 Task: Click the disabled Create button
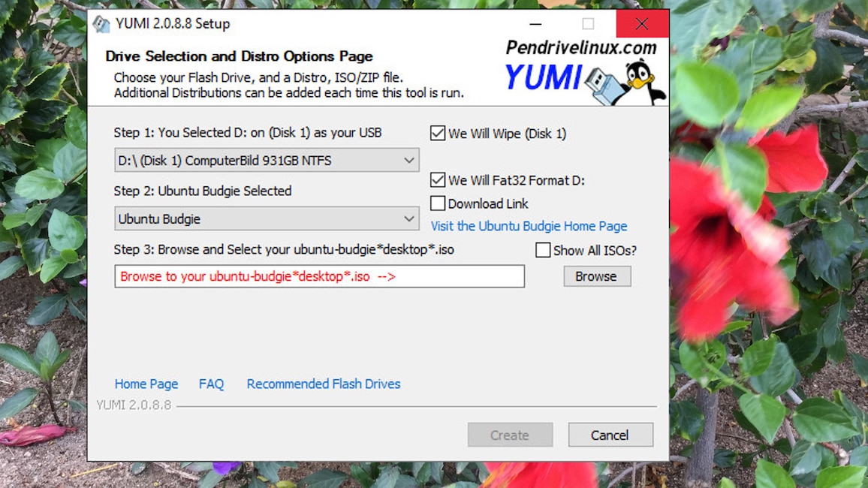point(510,435)
